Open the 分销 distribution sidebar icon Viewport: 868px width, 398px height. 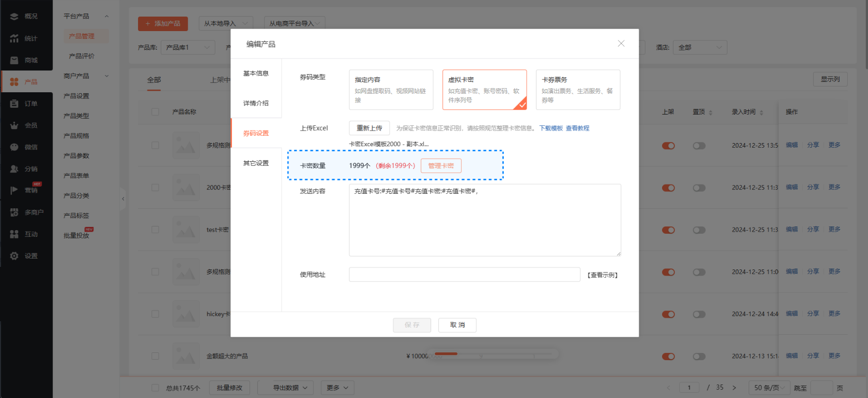14,169
